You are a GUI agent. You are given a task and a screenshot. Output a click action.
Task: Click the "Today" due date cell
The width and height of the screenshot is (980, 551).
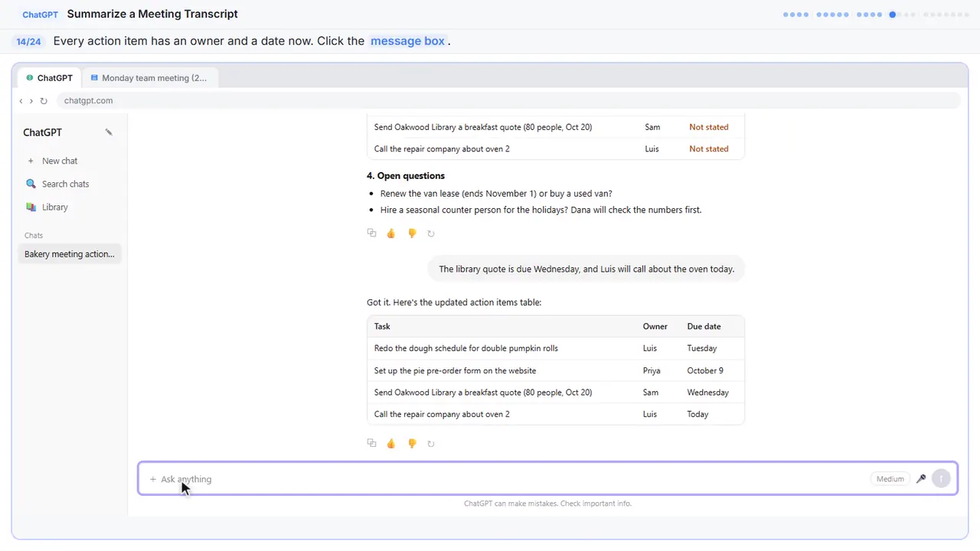tap(698, 414)
